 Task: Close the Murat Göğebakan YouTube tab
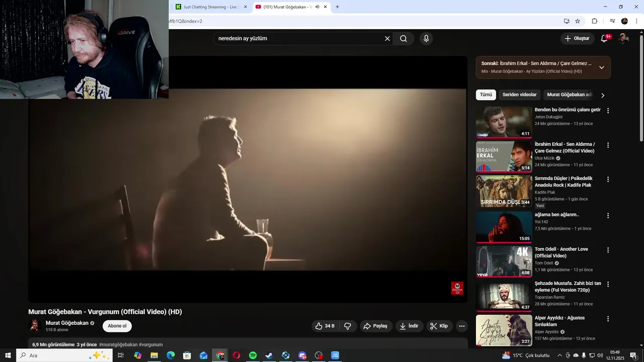(x=326, y=7)
